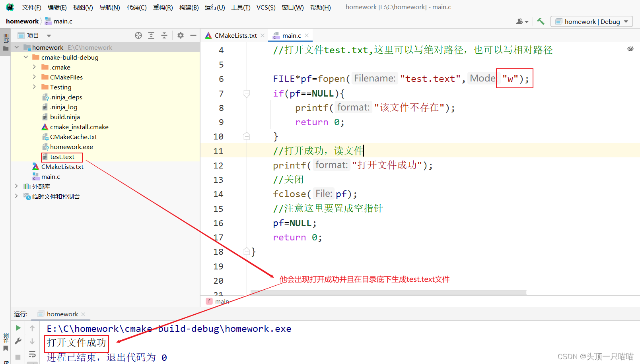Click the locate opened file target icon
The height and width of the screenshot is (364, 640).
138,35
